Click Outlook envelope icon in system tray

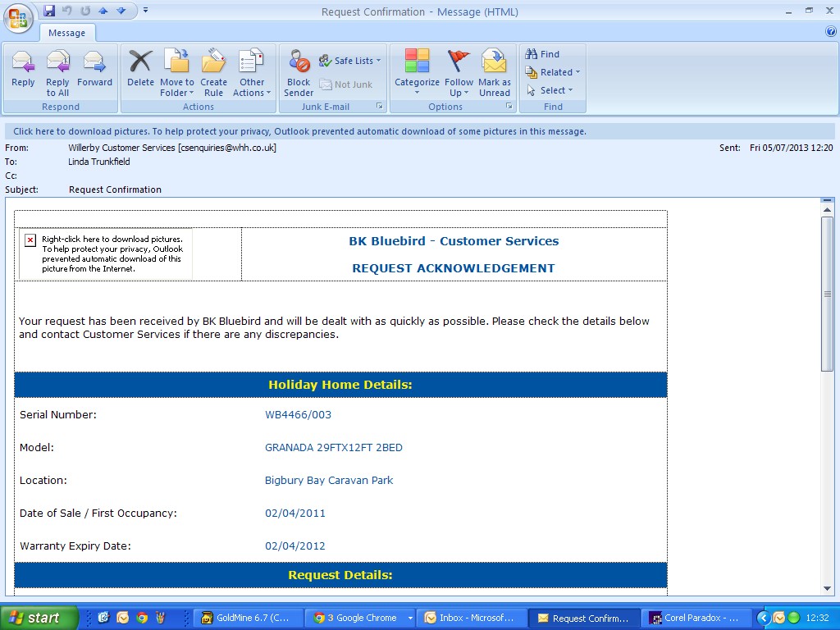pos(779,618)
